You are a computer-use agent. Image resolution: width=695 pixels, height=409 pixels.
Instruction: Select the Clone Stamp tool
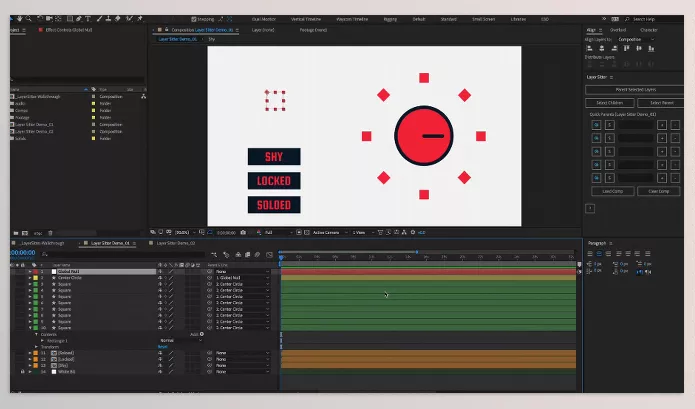tap(108, 19)
